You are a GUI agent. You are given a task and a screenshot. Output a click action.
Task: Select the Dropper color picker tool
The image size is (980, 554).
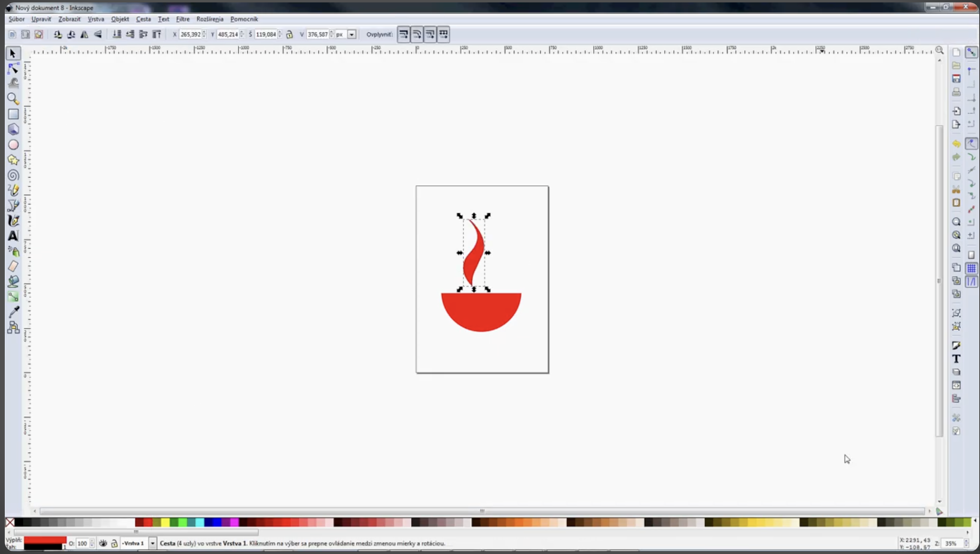13,312
